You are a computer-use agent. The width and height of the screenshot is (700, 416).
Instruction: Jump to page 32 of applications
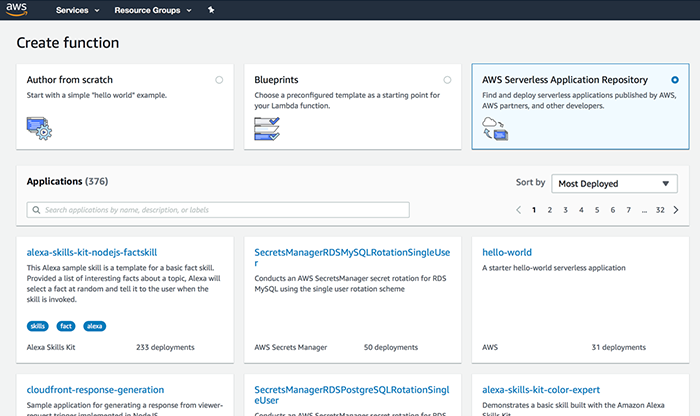(660, 210)
